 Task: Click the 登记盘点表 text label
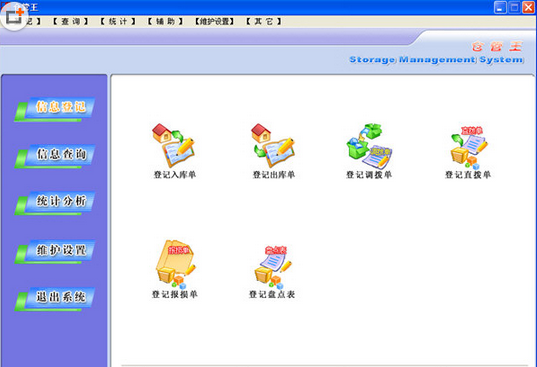272,294
